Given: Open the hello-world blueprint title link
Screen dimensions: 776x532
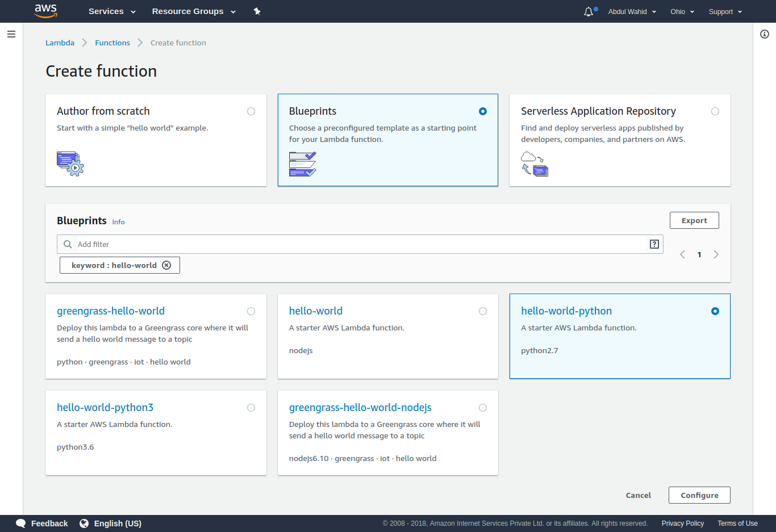Looking at the screenshot, I should (x=316, y=311).
